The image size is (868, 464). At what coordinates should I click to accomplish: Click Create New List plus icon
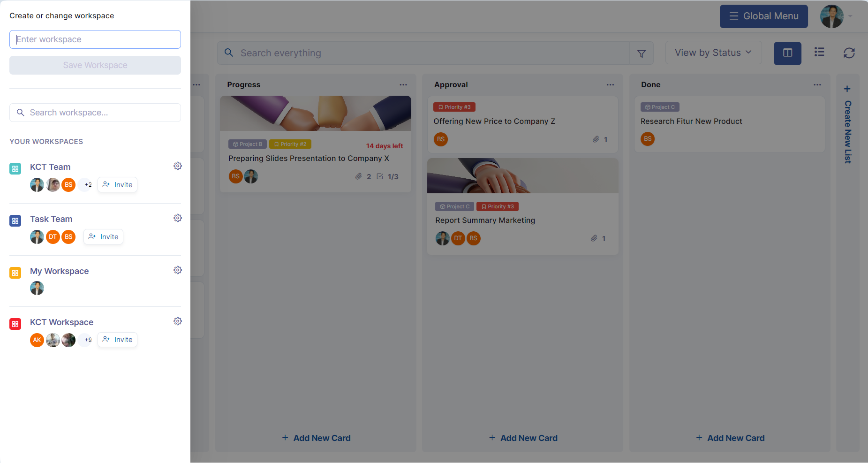coord(847,89)
